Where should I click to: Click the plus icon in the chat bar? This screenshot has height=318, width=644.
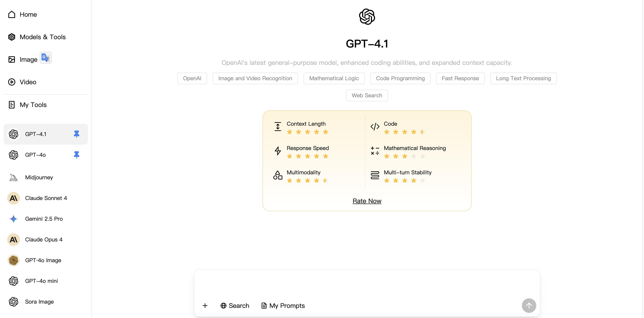205,305
